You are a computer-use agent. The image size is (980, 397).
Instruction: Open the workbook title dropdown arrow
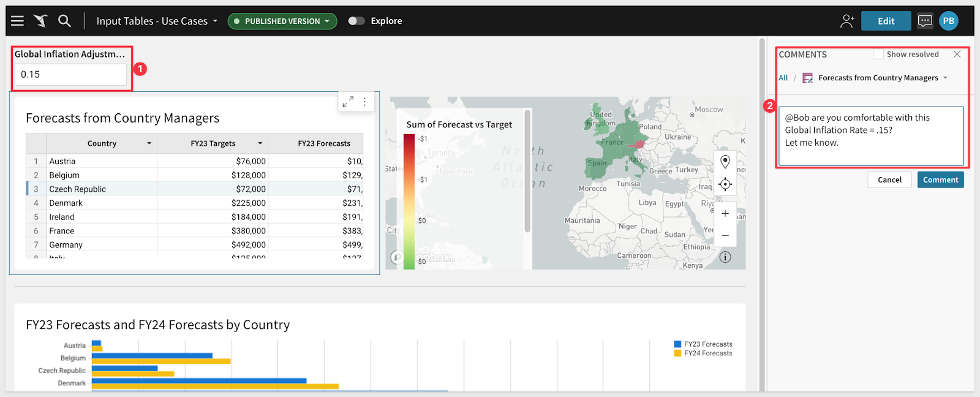[215, 21]
